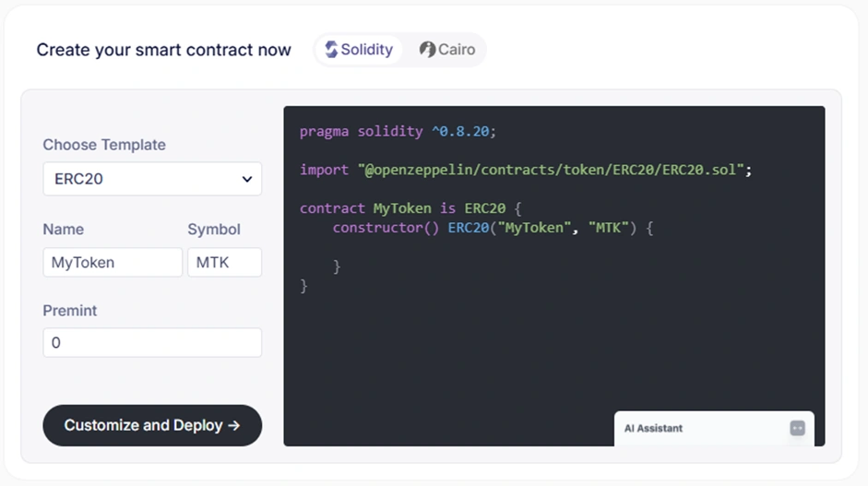Click the arrow on Customize and Deploy
Image resolution: width=868 pixels, height=486 pixels.
[234, 425]
